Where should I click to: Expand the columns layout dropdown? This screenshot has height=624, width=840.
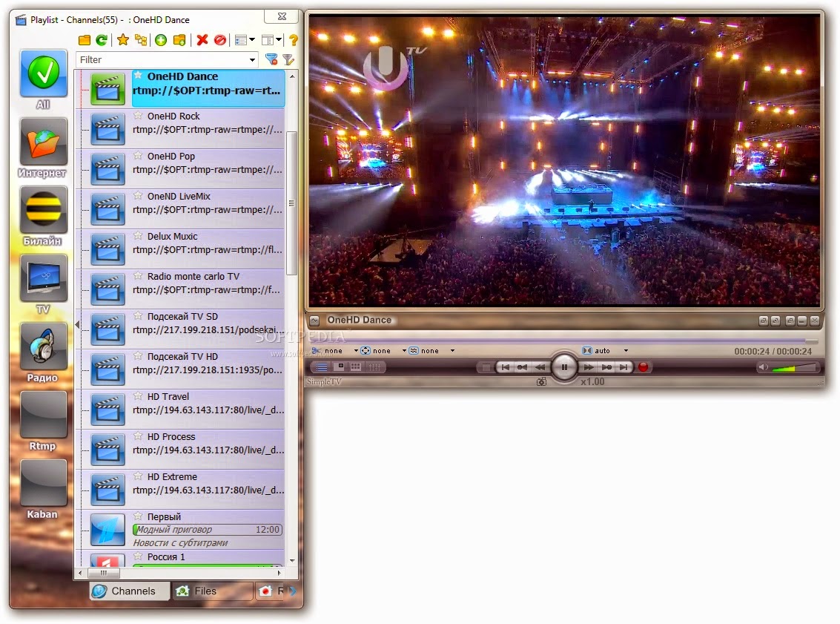tap(279, 40)
